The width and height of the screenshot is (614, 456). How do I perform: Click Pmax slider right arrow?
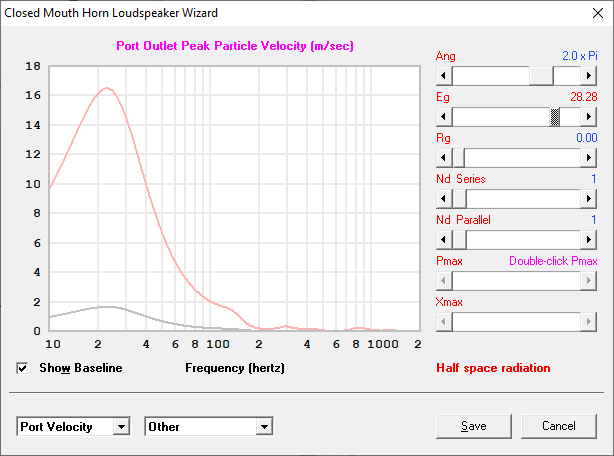pos(589,281)
